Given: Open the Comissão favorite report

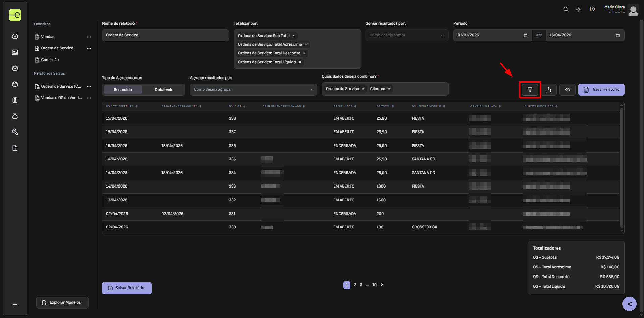Looking at the screenshot, I should click(x=50, y=60).
